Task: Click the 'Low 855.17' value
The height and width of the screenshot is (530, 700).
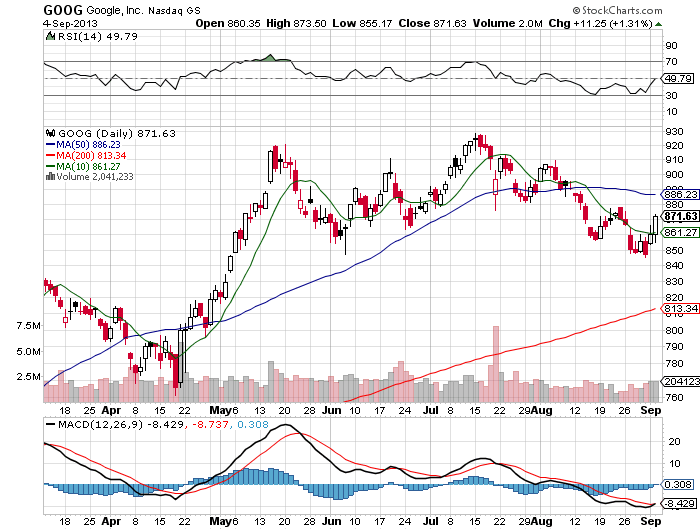Action: click(x=362, y=23)
